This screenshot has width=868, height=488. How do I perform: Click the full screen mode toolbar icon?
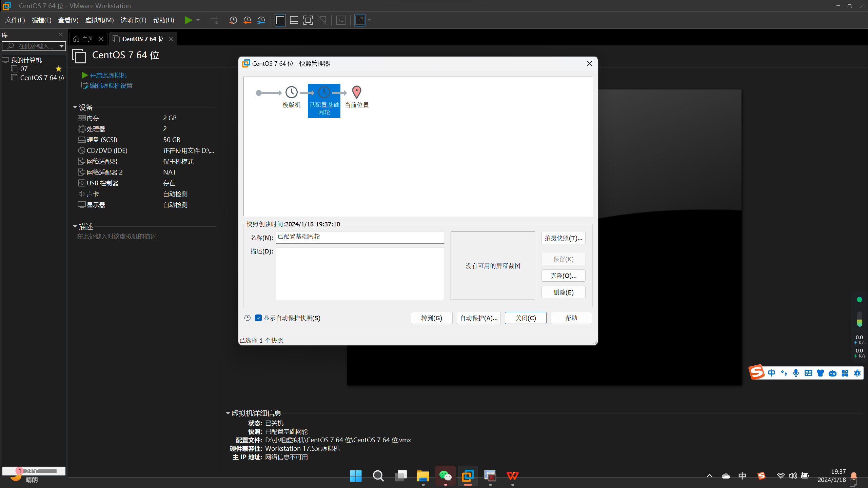point(308,20)
